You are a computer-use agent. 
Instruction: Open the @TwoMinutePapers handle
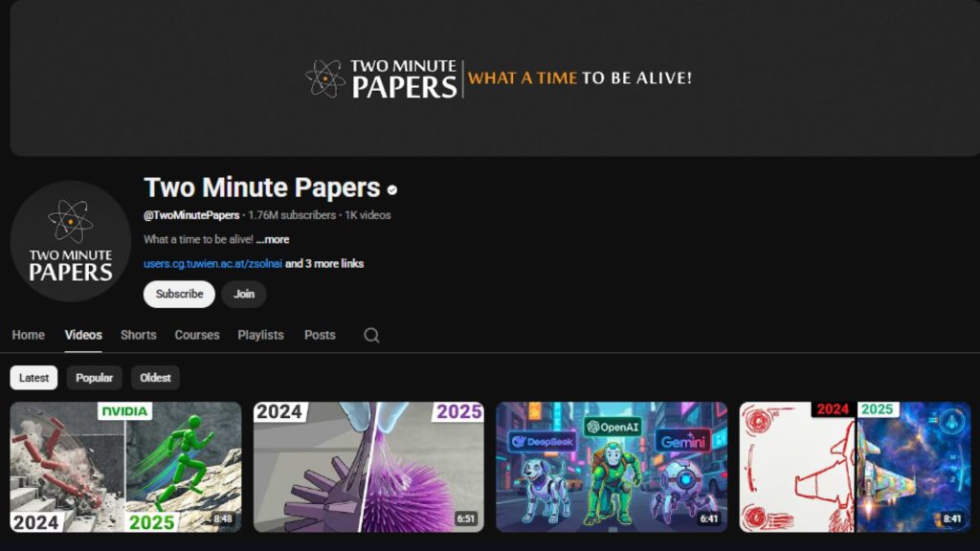point(189,215)
